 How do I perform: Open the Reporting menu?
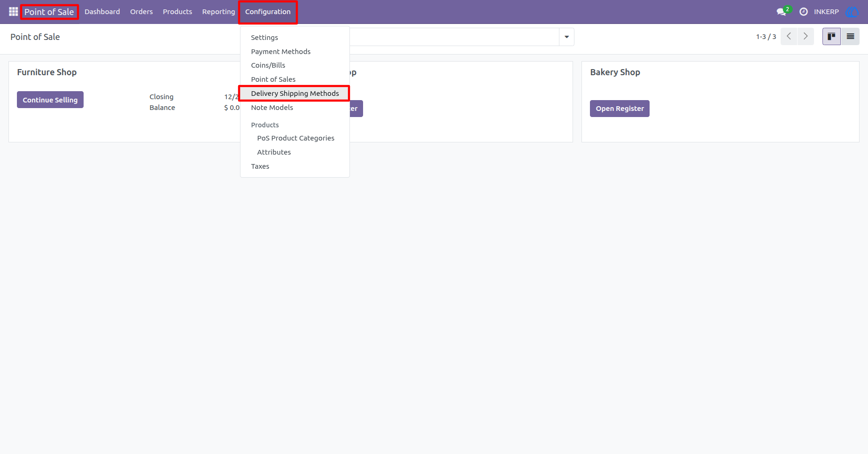click(x=218, y=12)
